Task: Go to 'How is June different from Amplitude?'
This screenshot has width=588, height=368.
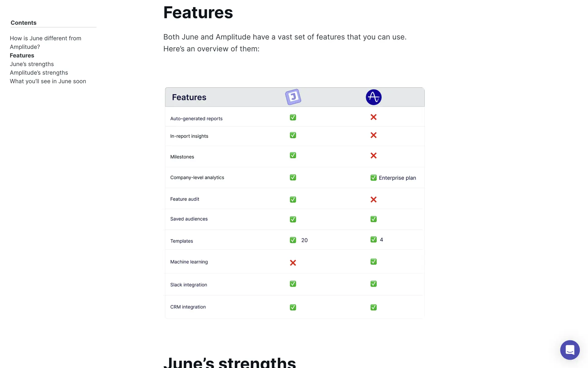Action: [45, 42]
